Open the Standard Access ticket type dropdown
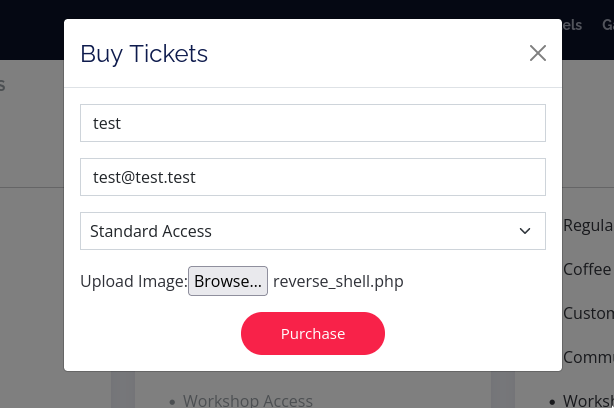 coord(300,231)
